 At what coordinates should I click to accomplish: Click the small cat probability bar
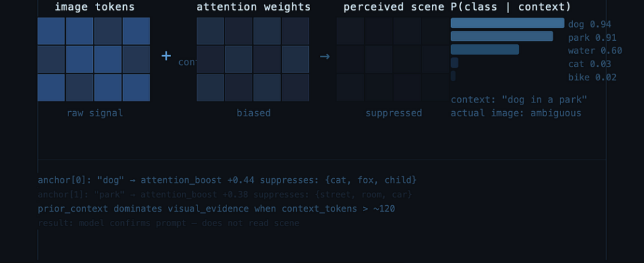coord(454,63)
